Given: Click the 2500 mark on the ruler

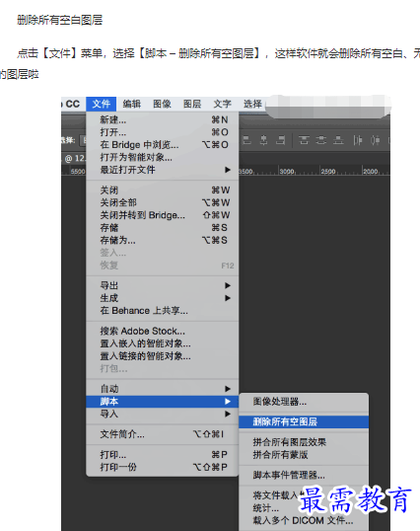Looking at the screenshot, I should [x=328, y=172].
